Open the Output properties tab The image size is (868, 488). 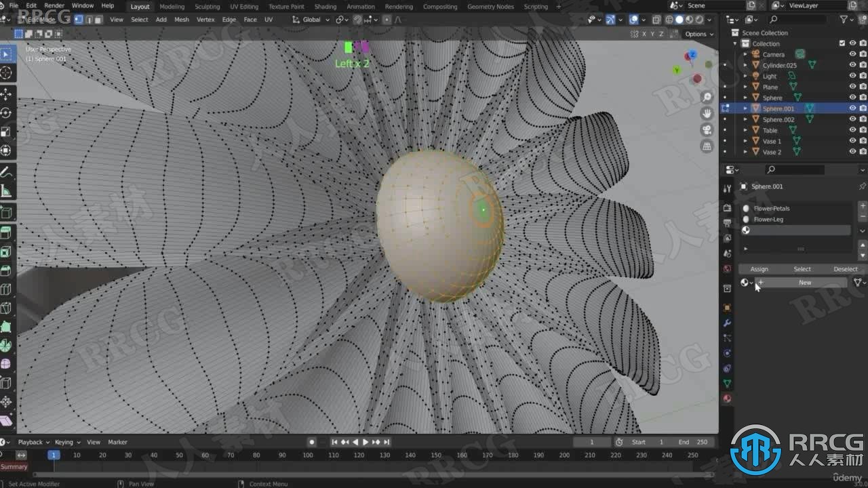(x=727, y=223)
